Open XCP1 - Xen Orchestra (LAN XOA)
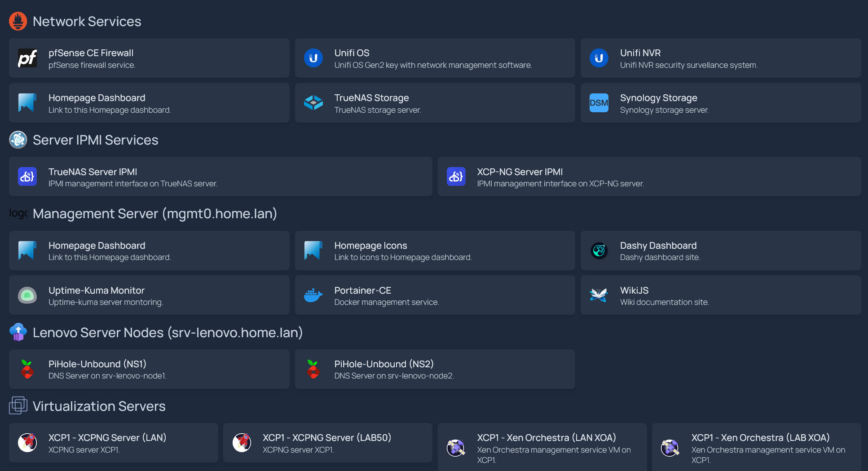 point(542,447)
